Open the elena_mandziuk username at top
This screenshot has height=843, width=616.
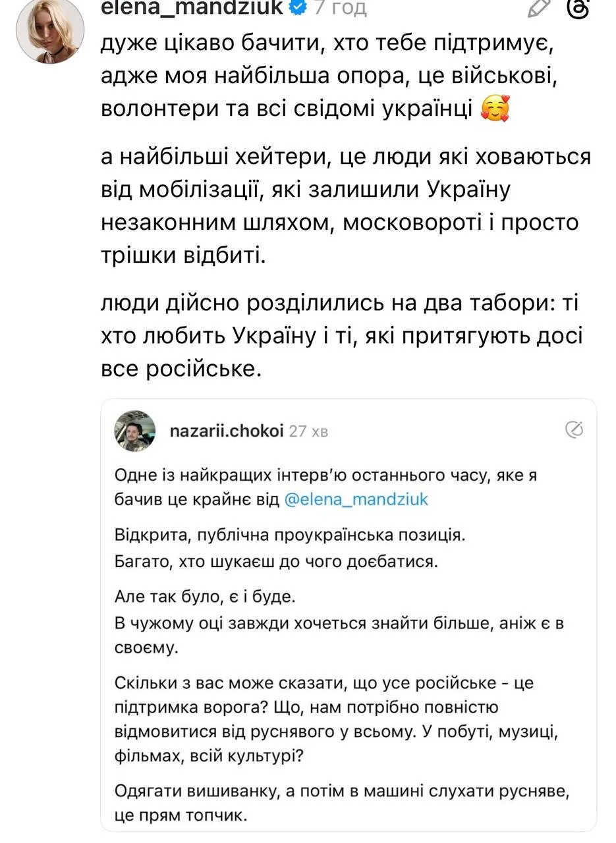coord(191,8)
